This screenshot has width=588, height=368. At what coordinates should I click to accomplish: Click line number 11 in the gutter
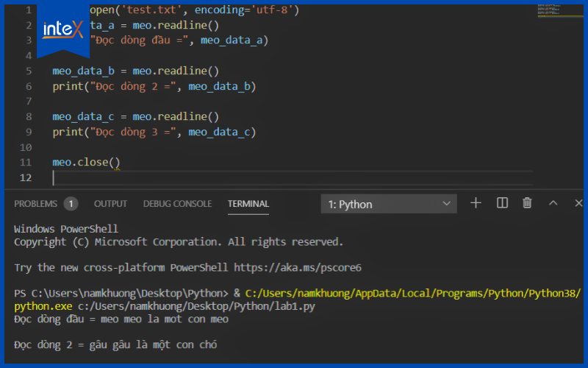pos(26,162)
